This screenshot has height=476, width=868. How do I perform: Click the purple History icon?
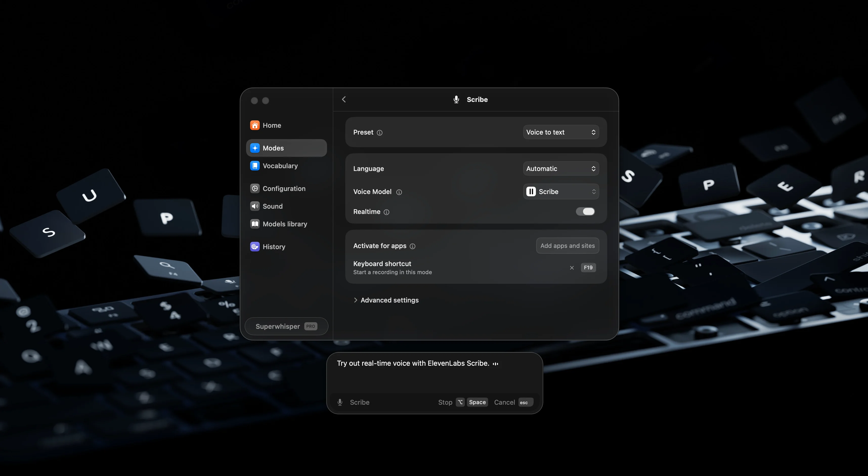click(255, 247)
